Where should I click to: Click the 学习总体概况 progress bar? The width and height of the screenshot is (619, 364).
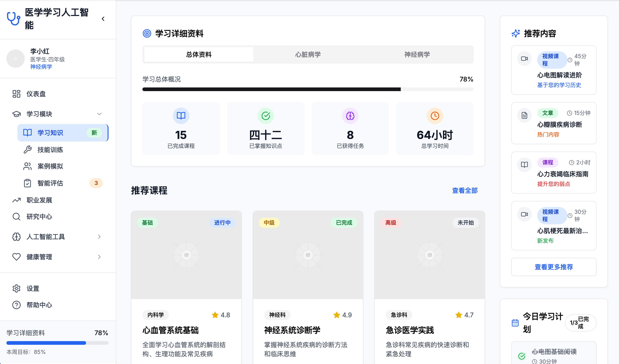tap(307, 90)
